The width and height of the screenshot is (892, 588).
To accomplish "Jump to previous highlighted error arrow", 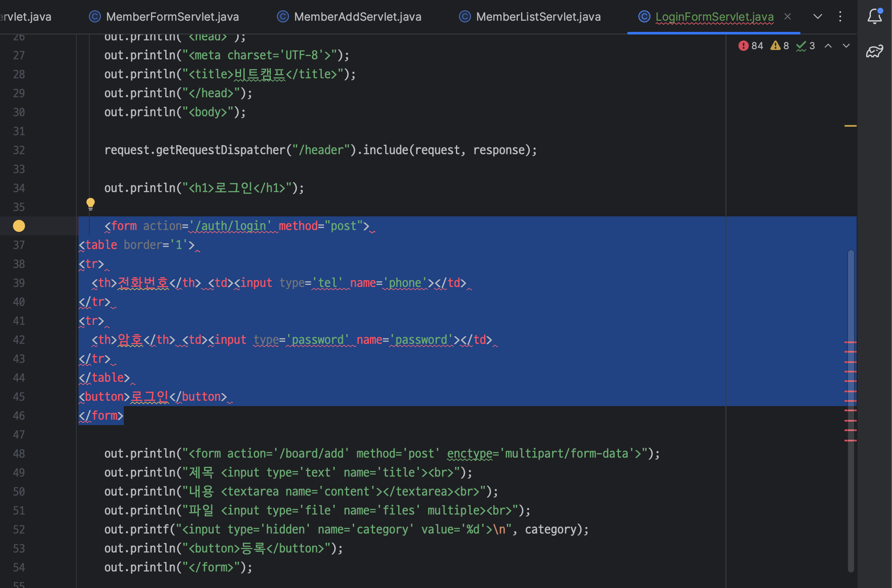I will coord(828,46).
